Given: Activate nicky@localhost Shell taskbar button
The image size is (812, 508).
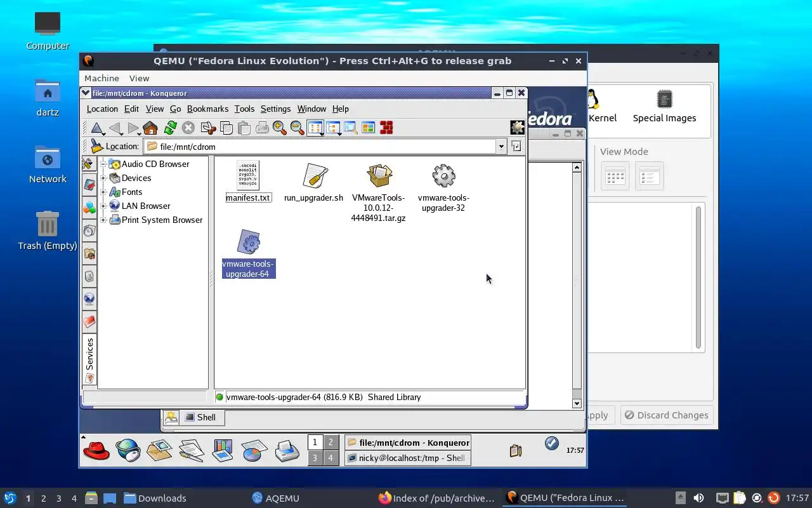Looking at the screenshot, I should tap(408, 458).
